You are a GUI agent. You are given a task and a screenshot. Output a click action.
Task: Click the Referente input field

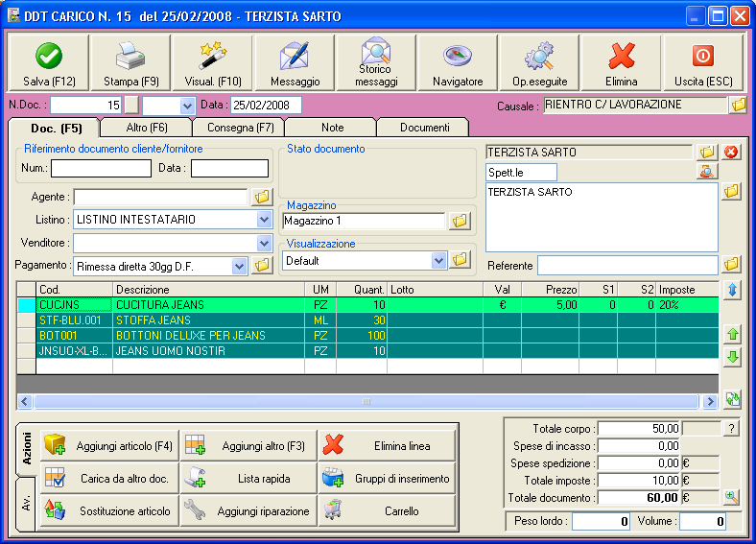pyautogui.click(x=626, y=265)
